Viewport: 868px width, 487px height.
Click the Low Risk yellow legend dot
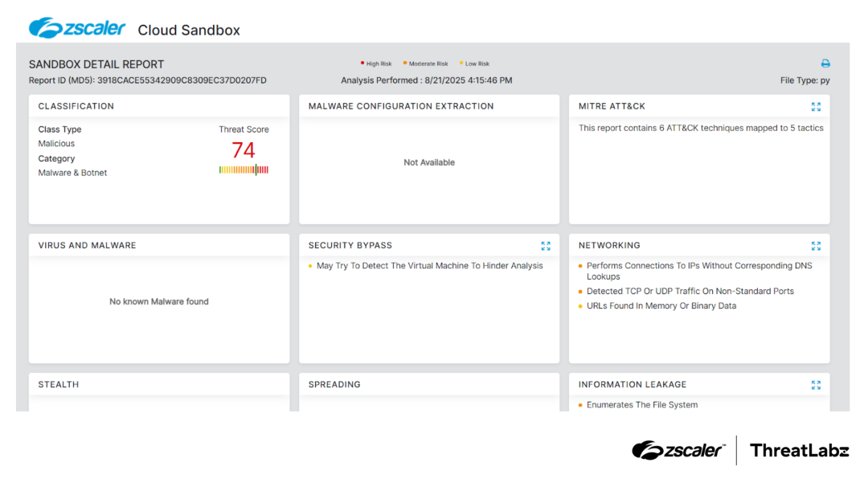pyautogui.click(x=461, y=63)
